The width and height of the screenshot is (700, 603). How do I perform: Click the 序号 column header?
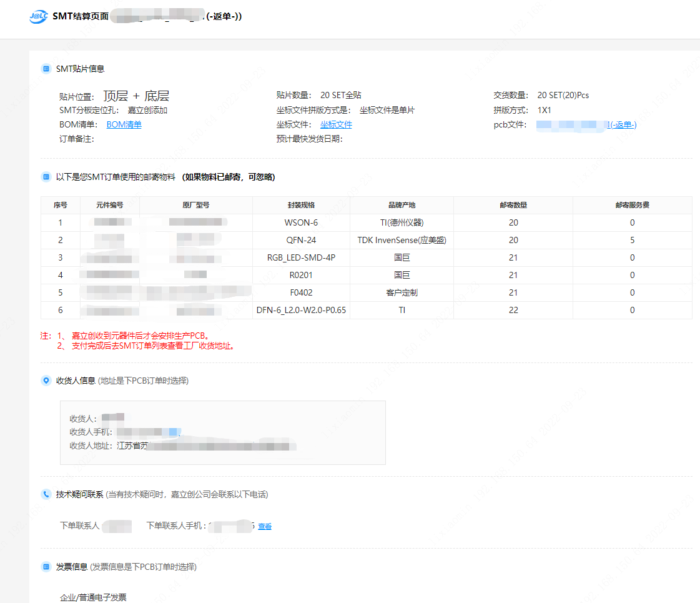61,205
